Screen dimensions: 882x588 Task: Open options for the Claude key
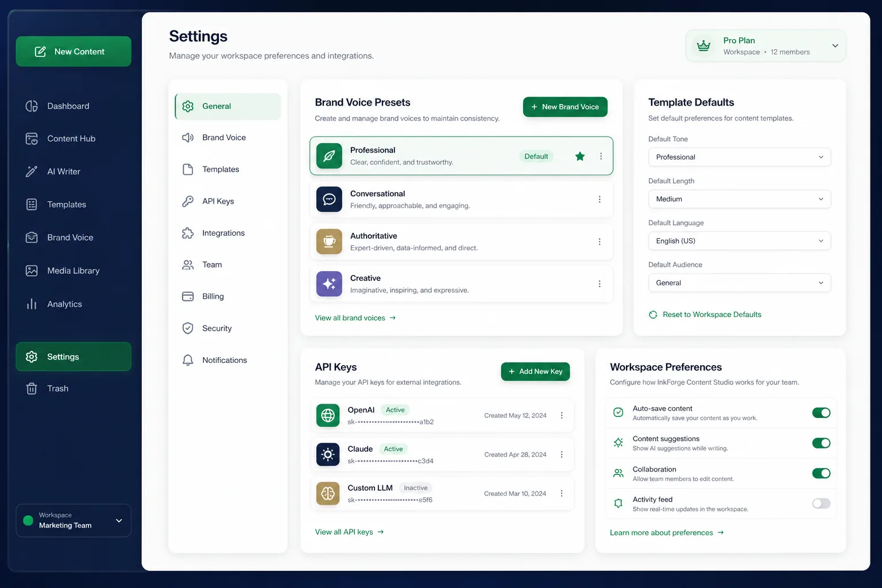pyautogui.click(x=562, y=454)
